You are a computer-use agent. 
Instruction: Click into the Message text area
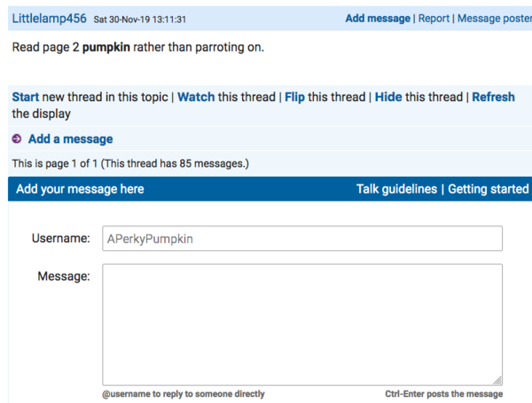pyautogui.click(x=302, y=323)
